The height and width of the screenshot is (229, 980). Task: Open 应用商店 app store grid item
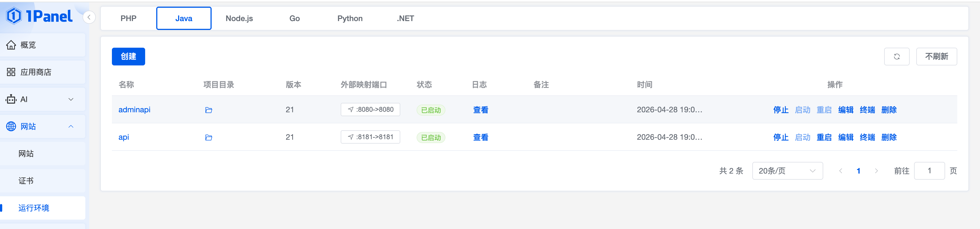pos(43,72)
